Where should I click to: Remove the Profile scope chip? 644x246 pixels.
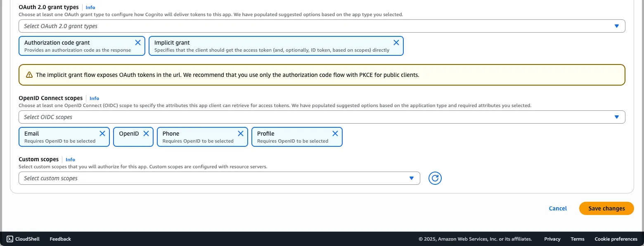click(335, 134)
